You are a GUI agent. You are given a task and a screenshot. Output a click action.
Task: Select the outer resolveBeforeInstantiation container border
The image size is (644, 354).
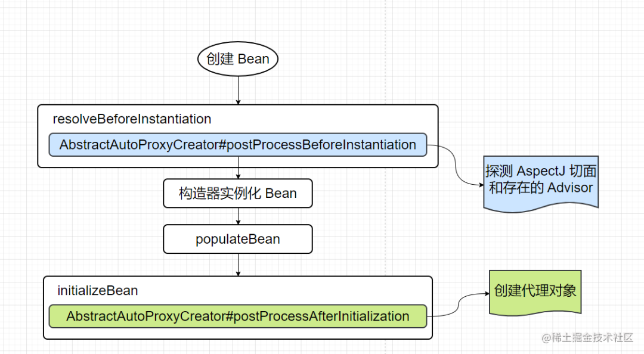(38, 136)
